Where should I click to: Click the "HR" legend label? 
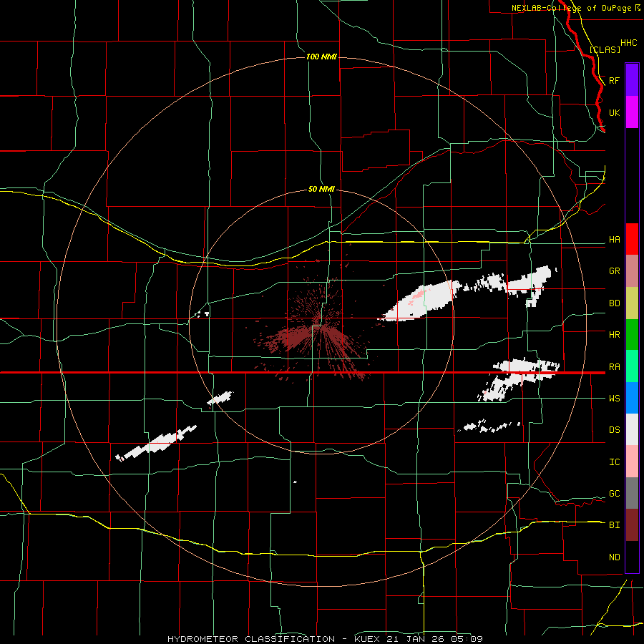click(x=614, y=335)
